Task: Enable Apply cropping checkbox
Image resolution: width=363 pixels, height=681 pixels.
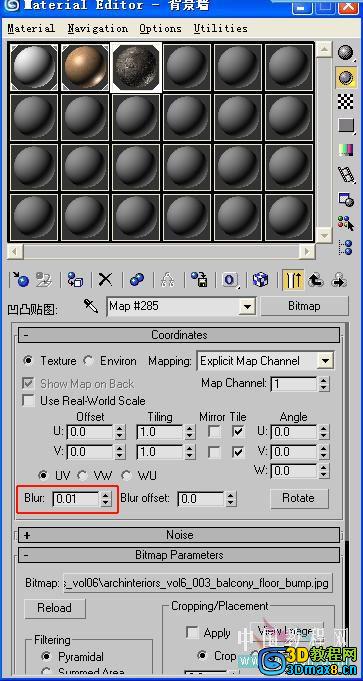Action: click(192, 633)
